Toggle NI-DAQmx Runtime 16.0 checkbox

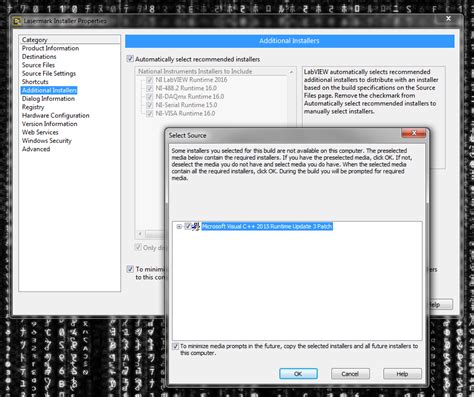pyautogui.click(x=150, y=97)
